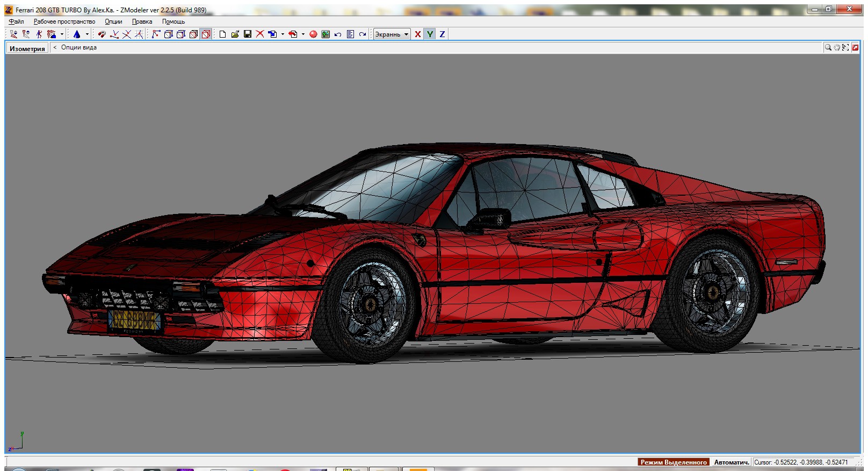This screenshot has width=868, height=471.
Task: Toggle the Z axis constraint
Action: 442,34
